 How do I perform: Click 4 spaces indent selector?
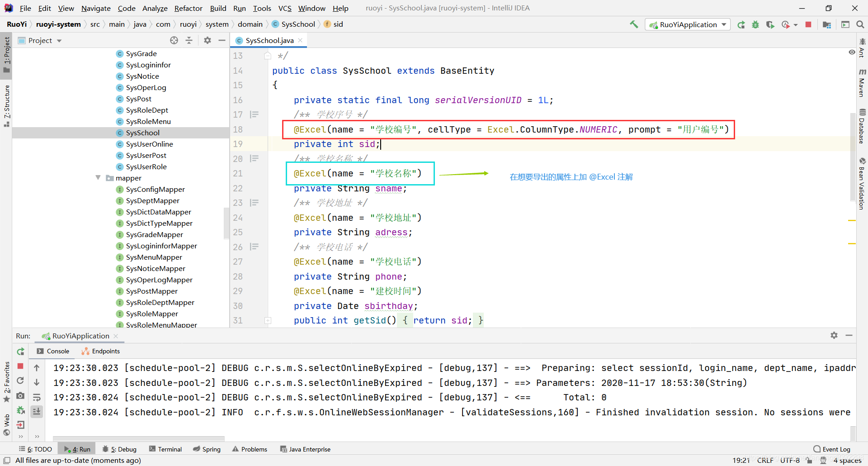coord(847,460)
